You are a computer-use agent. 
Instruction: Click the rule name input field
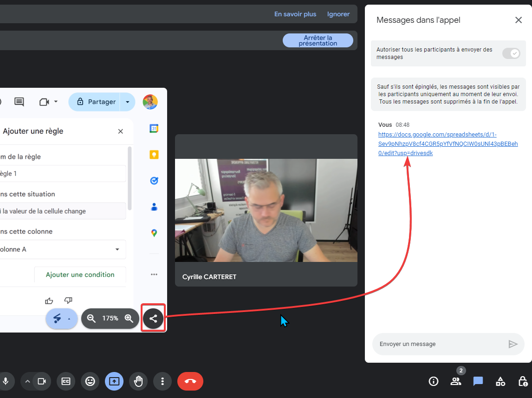tap(63, 174)
